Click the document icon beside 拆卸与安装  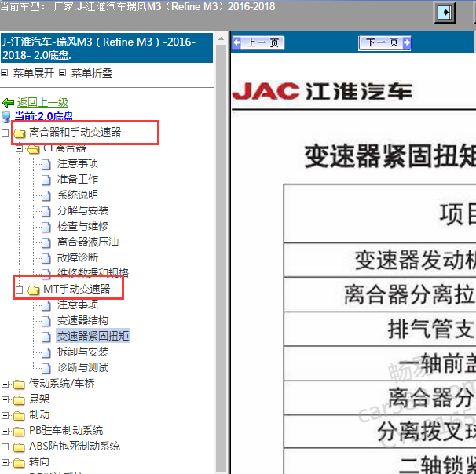[x=46, y=352]
